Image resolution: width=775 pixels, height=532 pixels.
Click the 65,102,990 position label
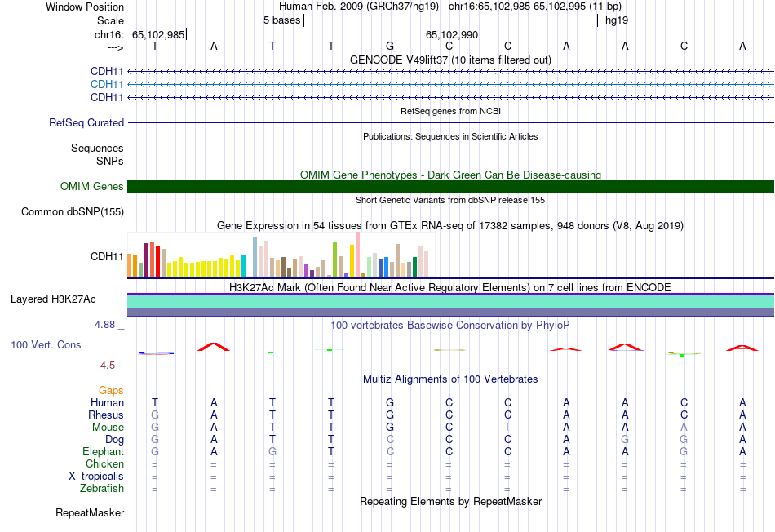pos(452,34)
